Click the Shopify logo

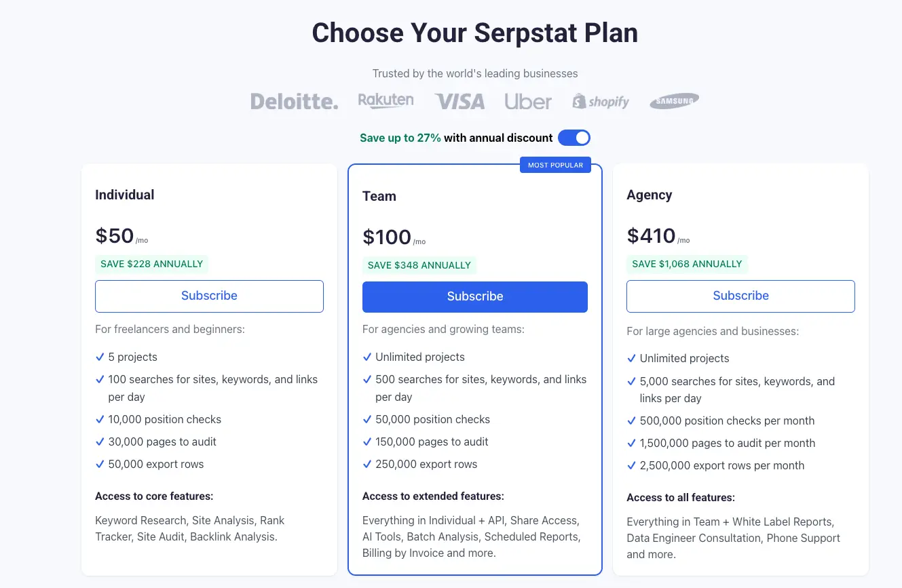[601, 102]
